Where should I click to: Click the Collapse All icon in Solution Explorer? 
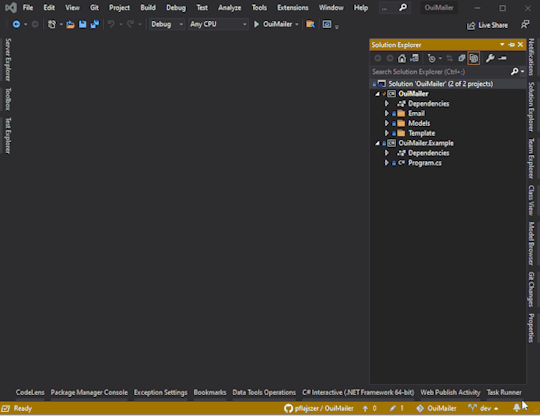(x=461, y=59)
